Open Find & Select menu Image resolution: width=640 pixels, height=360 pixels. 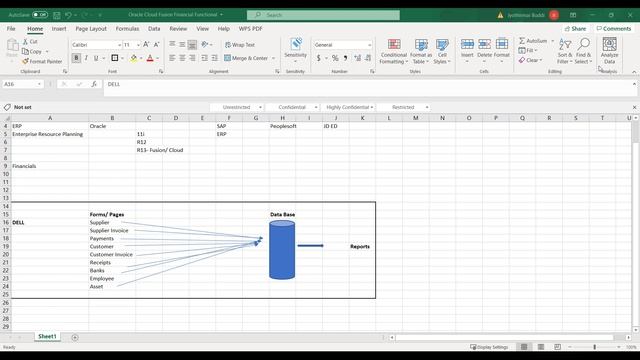(x=584, y=51)
